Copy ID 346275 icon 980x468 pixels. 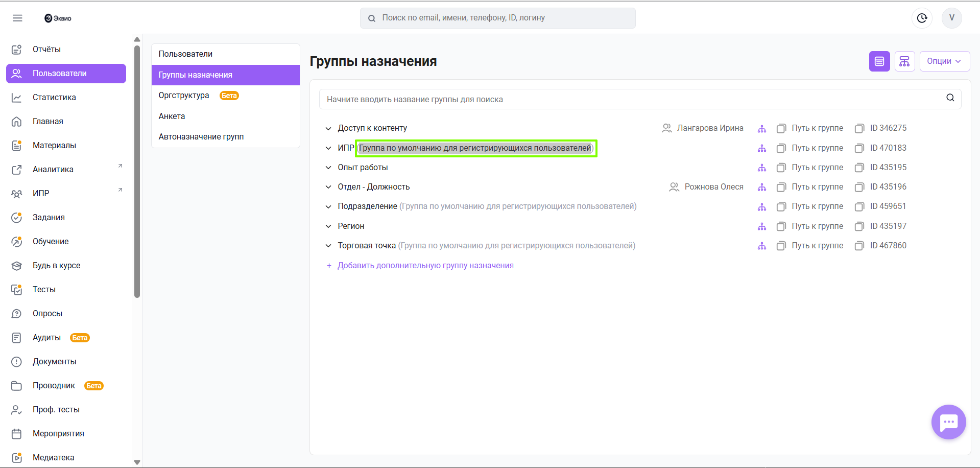point(859,128)
